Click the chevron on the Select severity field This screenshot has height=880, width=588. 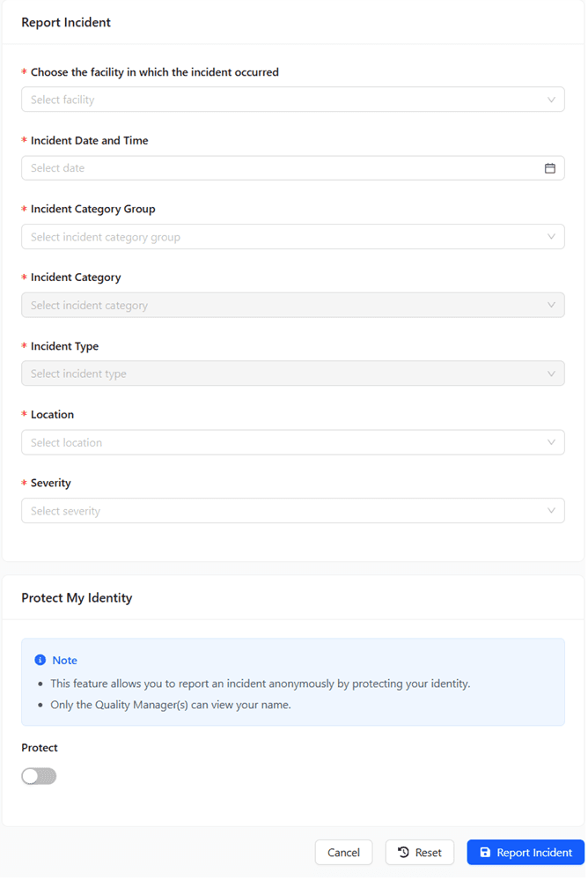(x=552, y=510)
